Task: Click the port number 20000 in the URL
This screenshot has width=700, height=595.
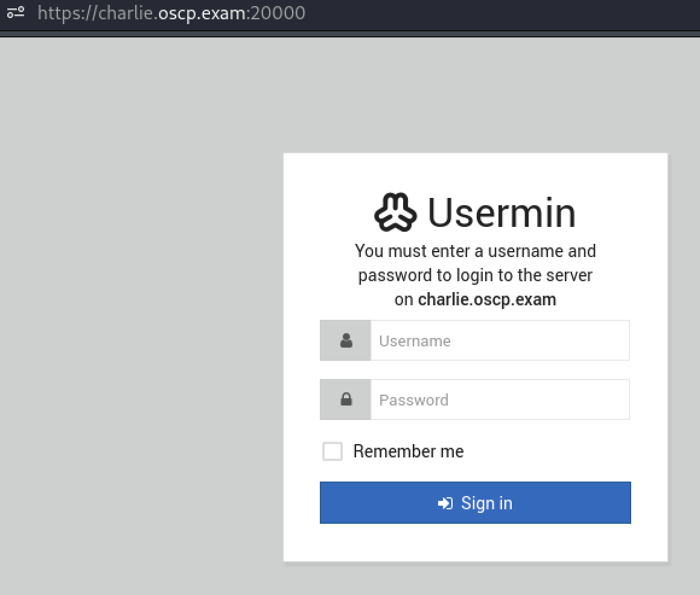Action: [278, 13]
